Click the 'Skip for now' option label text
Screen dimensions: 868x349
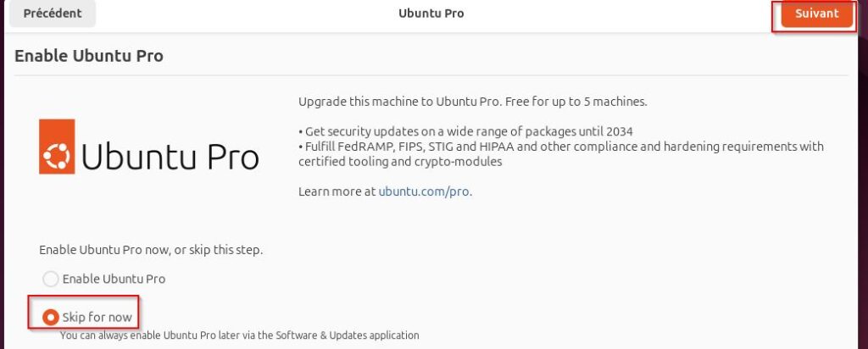click(97, 318)
